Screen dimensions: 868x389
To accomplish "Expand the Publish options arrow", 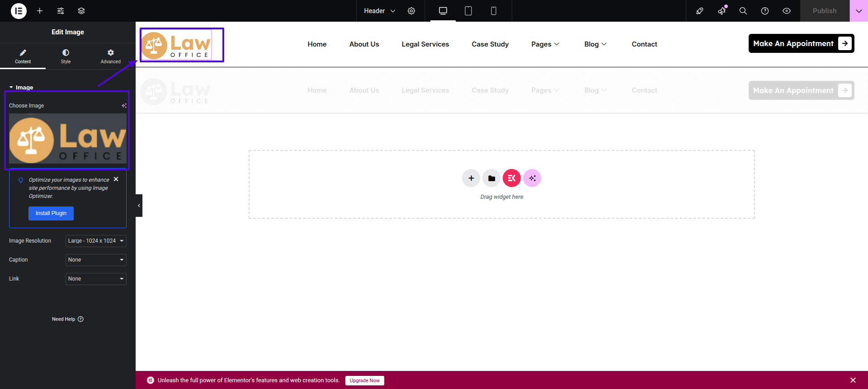I will point(859,11).
